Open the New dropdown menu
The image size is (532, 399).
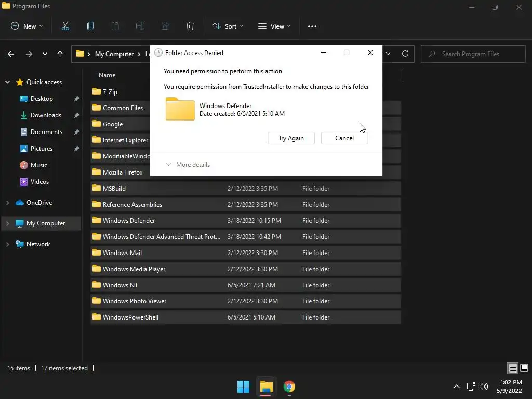(27, 26)
